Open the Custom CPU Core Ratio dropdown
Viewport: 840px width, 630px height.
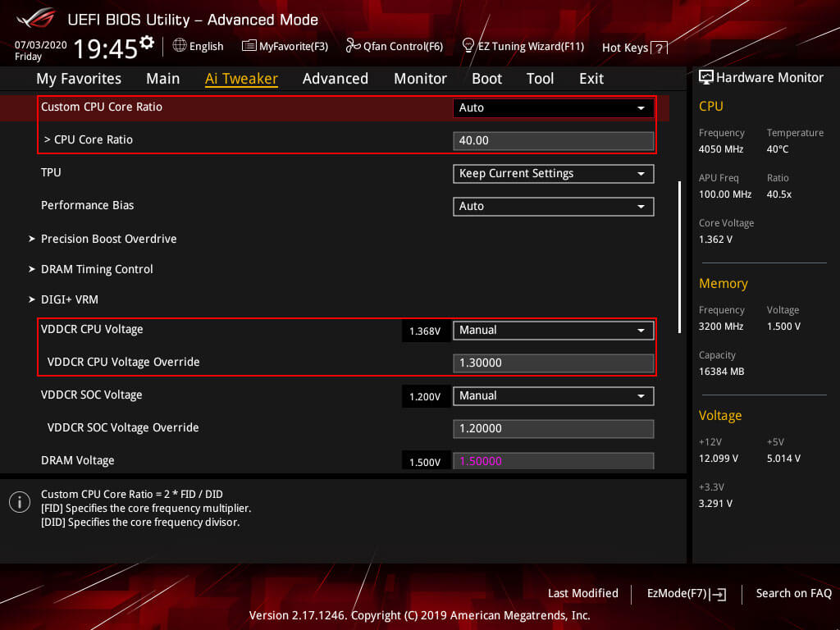(x=554, y=107)
